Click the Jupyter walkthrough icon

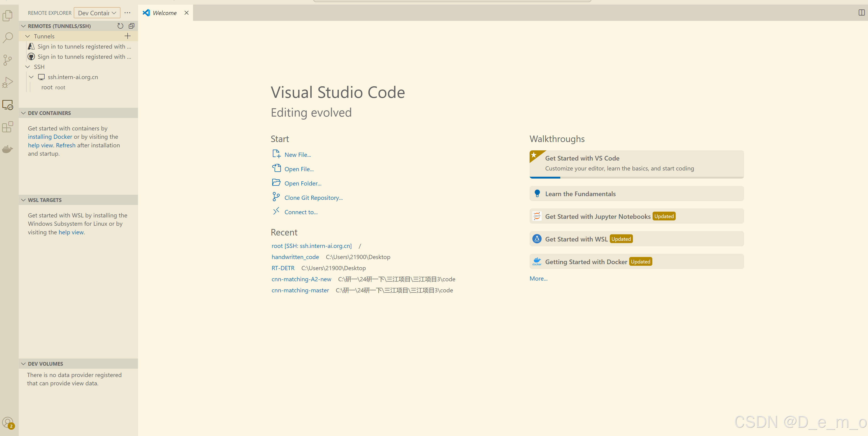pyautogui.click(x=537, y=216)
